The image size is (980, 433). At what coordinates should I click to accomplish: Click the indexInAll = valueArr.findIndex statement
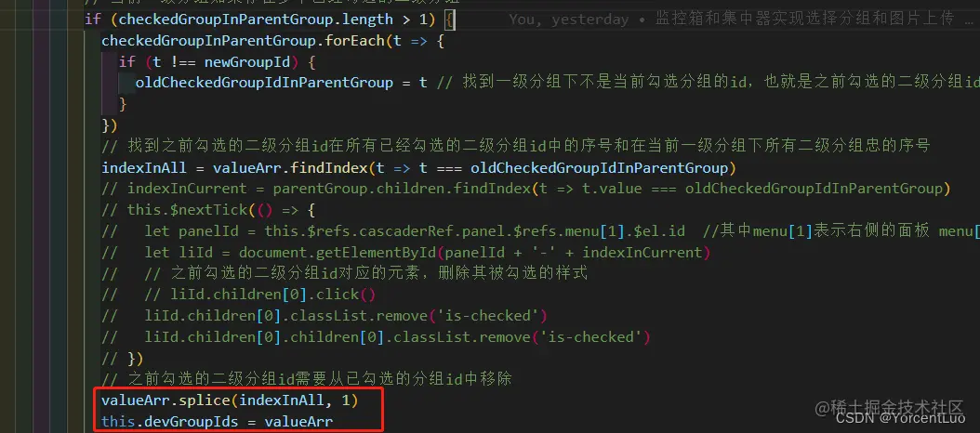[418, 168]
